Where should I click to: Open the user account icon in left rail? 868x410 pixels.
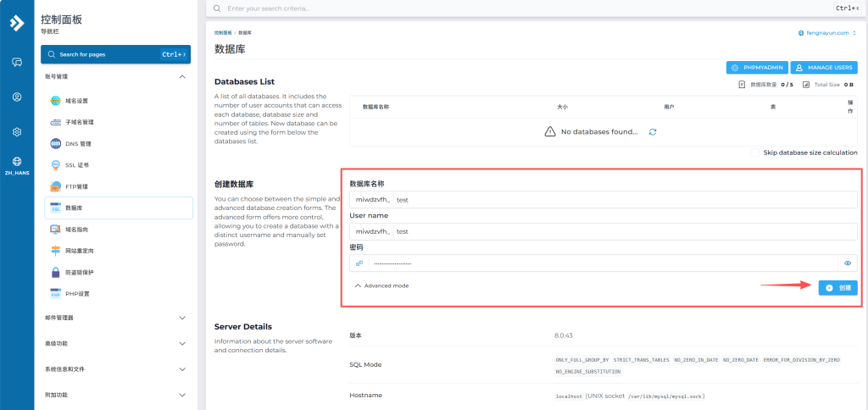17,97
